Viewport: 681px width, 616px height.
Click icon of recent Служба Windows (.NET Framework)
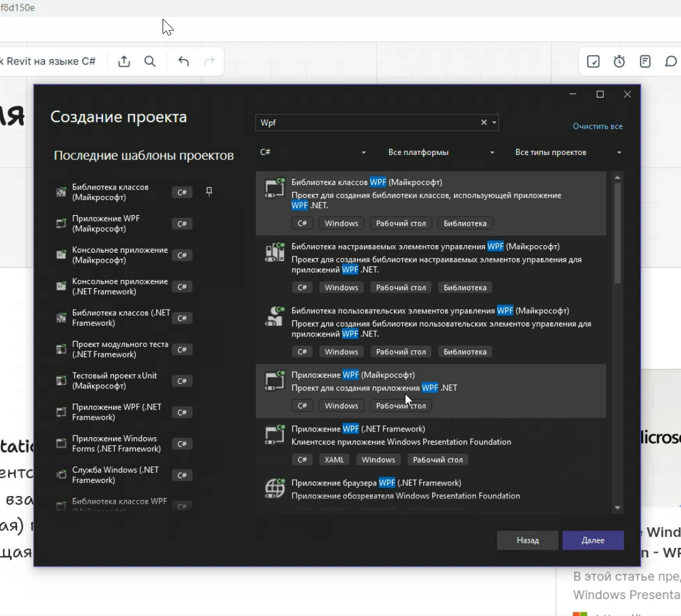[x=61, y=475]
